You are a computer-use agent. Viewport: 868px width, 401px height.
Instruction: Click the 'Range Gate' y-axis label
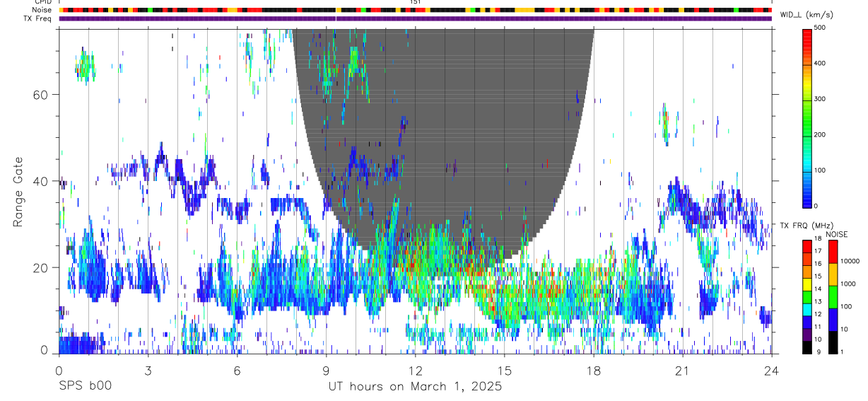pos(18,192)
